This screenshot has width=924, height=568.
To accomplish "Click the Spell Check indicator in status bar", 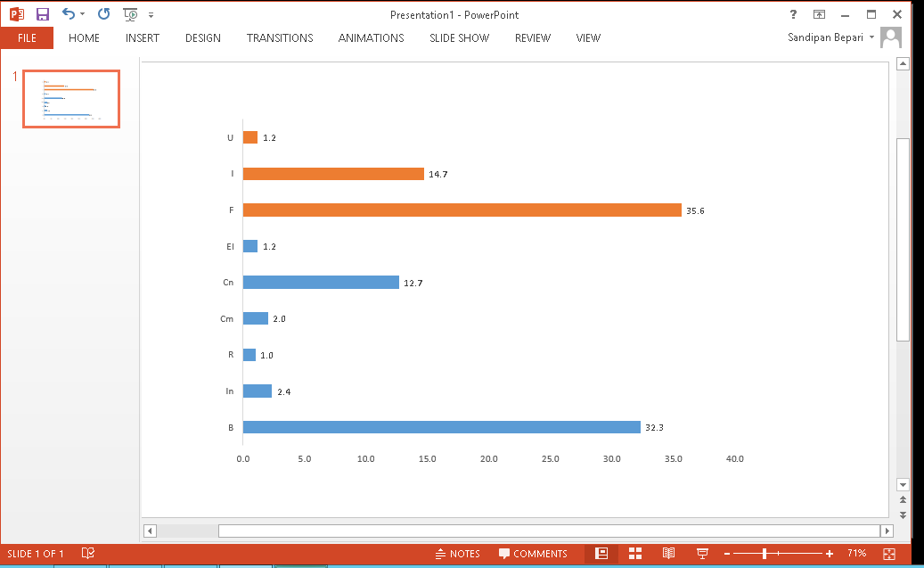I will pyautogui.click(x=87, y=554).
